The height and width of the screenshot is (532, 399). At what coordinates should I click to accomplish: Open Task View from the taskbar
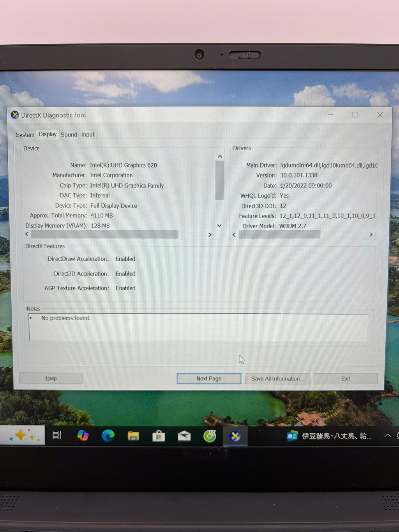57,435
